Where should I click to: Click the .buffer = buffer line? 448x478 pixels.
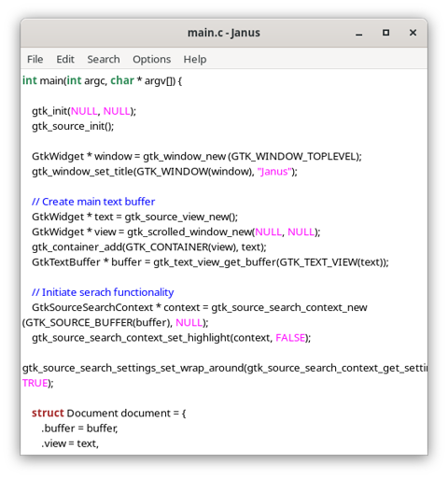[79, 429]
